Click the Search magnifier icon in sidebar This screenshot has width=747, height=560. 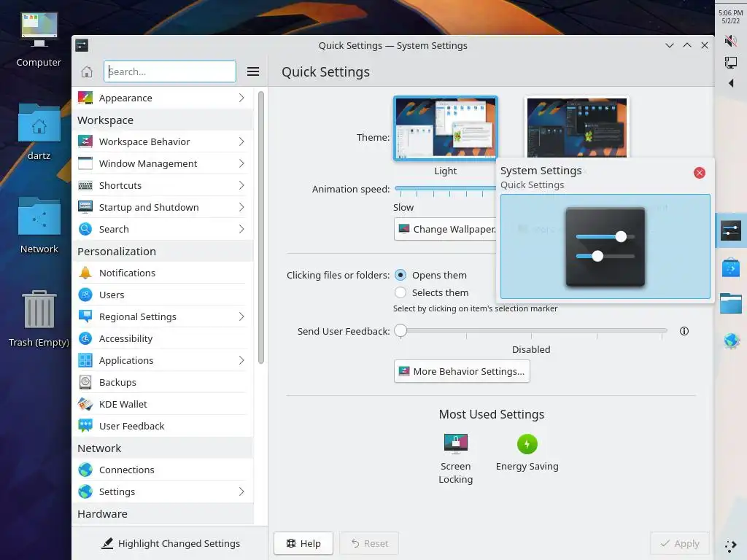pos(85,229)
